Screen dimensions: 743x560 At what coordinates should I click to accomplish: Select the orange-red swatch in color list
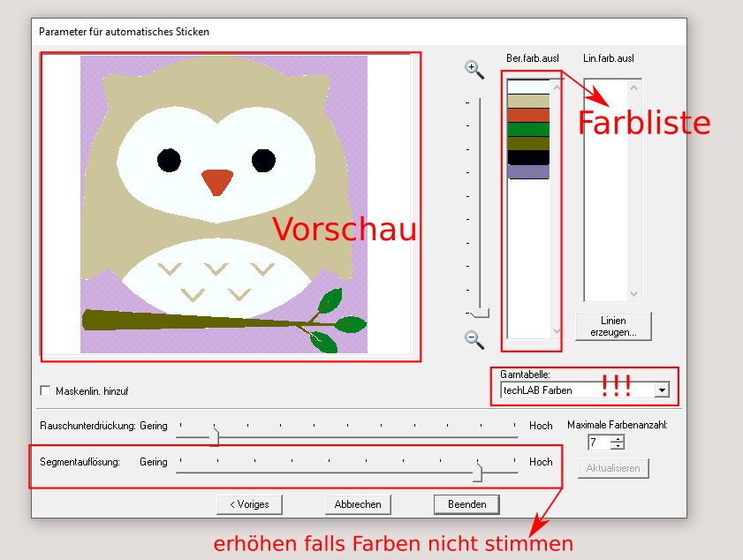[x=528, y=115]
